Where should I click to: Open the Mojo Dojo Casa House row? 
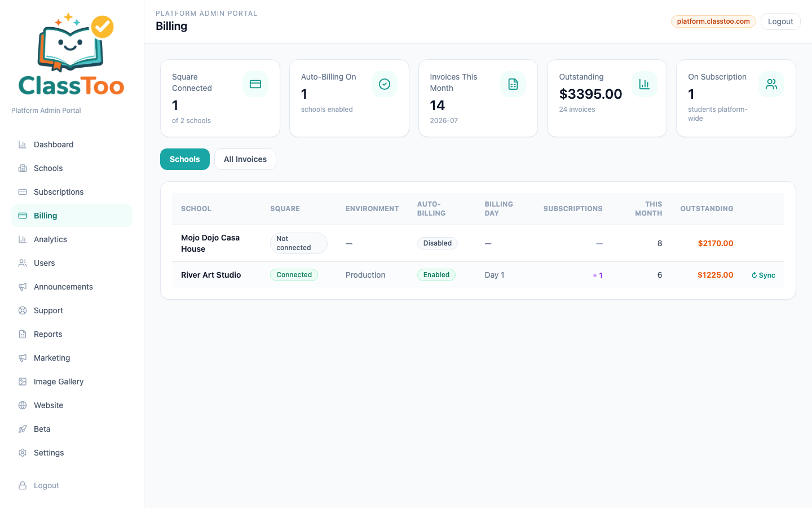478,243
